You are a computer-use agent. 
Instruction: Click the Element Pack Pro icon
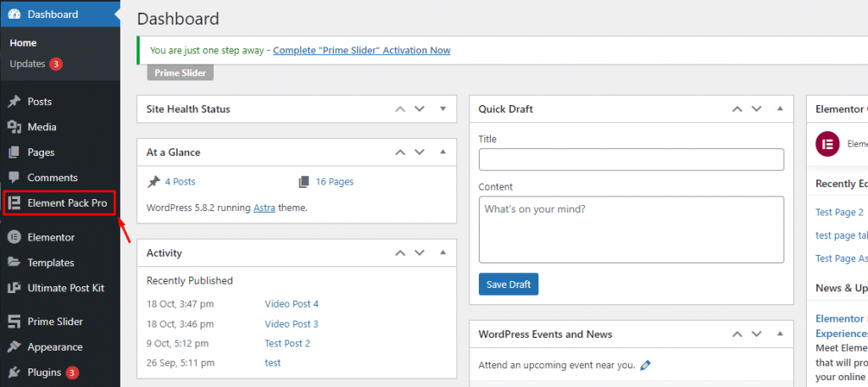(x=14, y=203)
